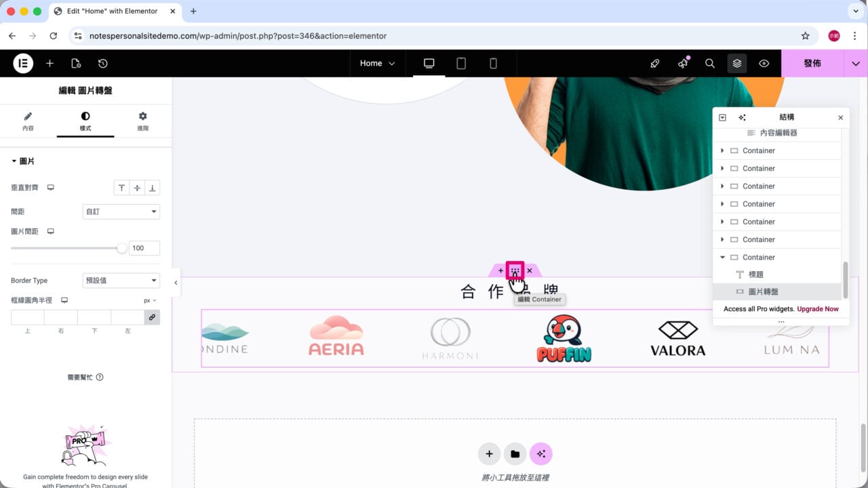Click the 圖片間距 slider handle
868x488 pixels.
pos(122,248)
